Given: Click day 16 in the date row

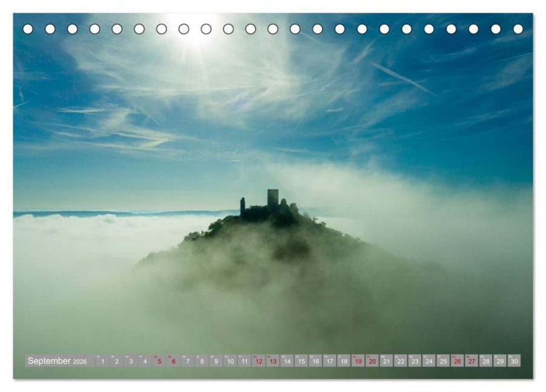Looking at the screenshot, I should pos(315,361).
